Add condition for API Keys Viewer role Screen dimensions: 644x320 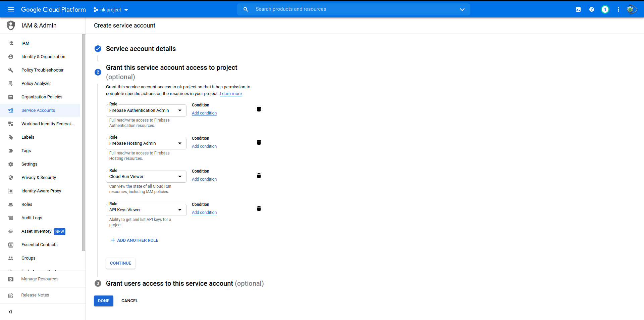tap(204, 213)
